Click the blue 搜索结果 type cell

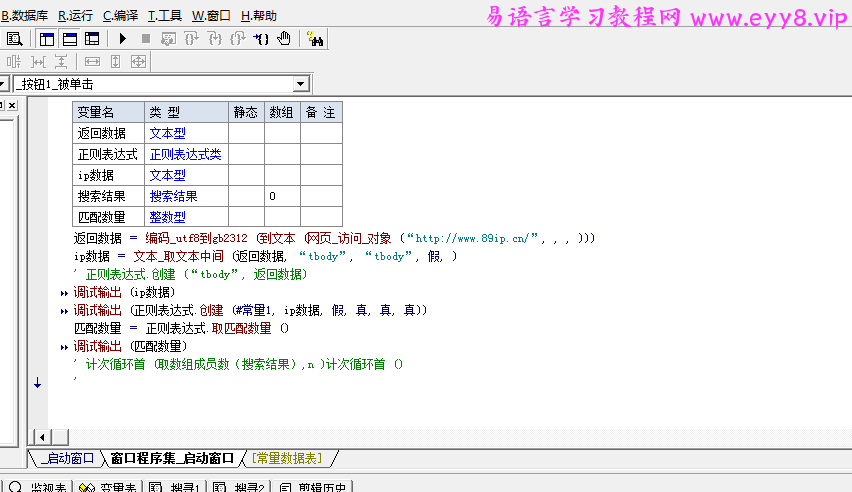coord(186,196)
